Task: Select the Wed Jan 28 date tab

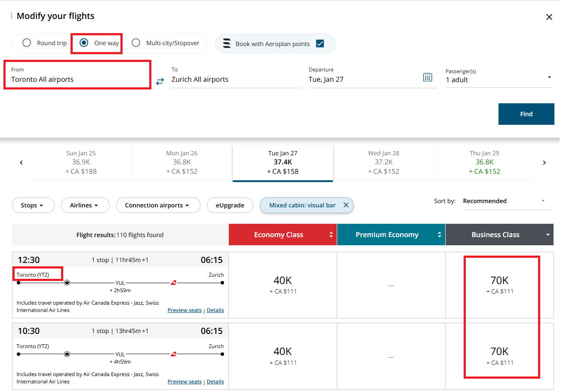Action: (x=384, y=162)
